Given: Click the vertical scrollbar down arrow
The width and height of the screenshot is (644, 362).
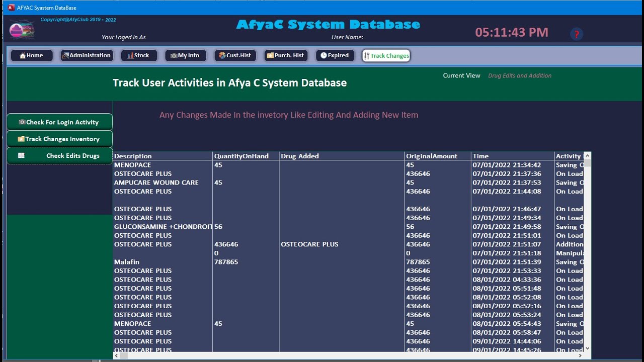Looking at the screenshot, I should [x=587, y=348].
